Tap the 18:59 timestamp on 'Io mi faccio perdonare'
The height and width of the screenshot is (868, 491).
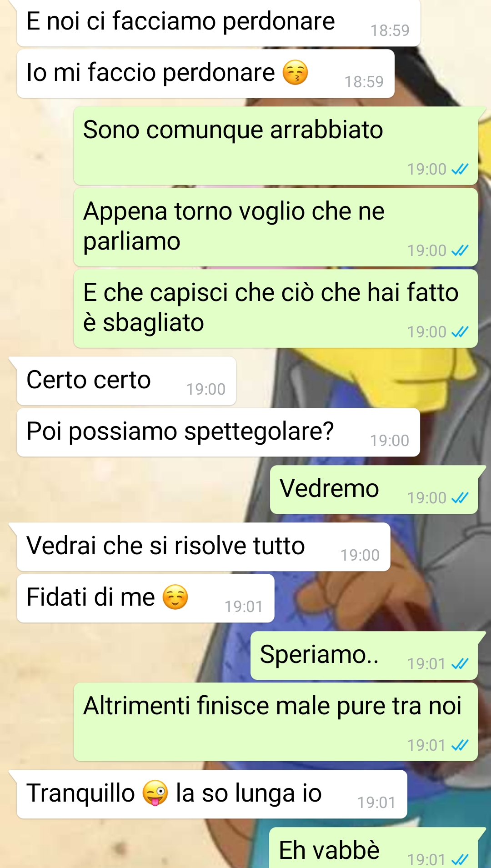(x=364, y=82)
